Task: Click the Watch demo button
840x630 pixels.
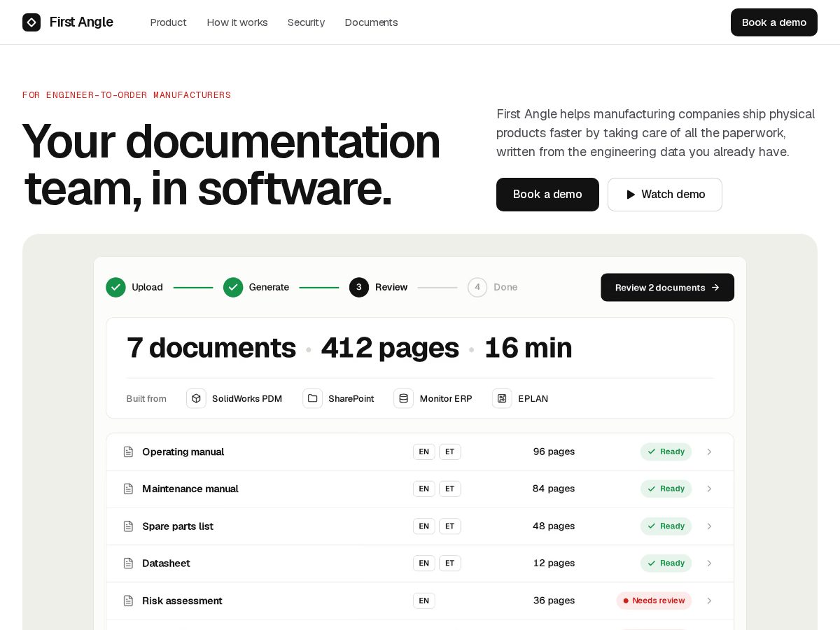Action: (x=665, y=195)
